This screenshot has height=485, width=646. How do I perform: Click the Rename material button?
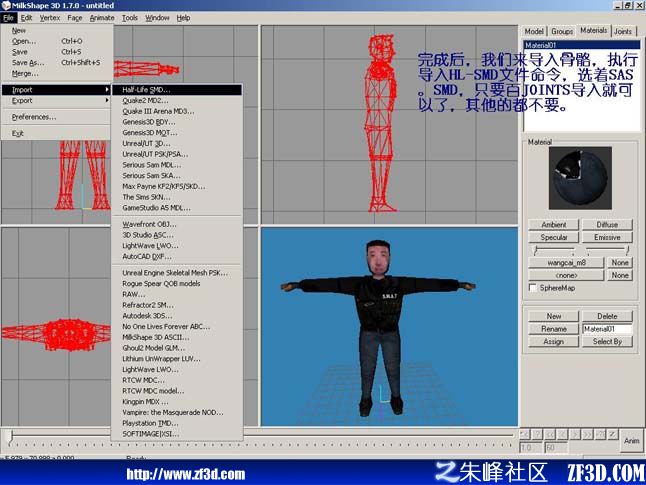554,329
